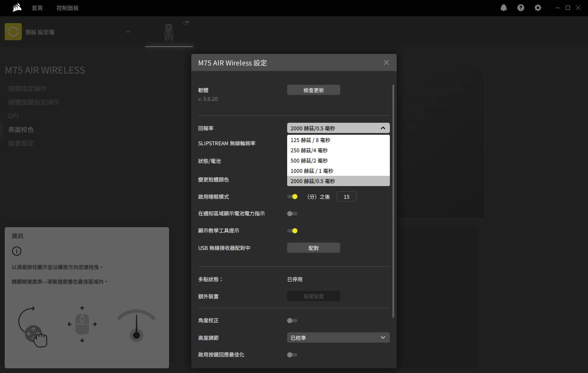Toggle 啟用按鍵回應最佳化 switch
The height and width of the screenshot is (373, 588).
click(x=292, y=355)
